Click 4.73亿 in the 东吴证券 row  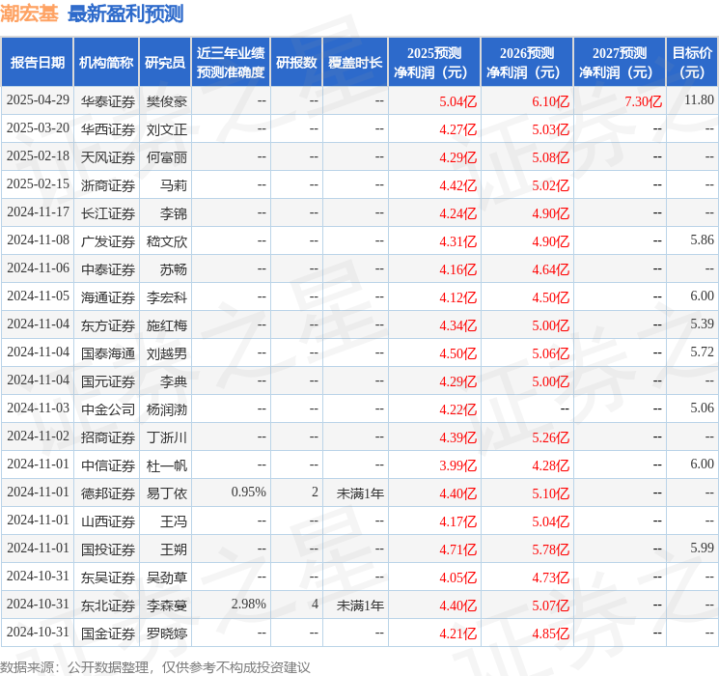tap(550, 577)
